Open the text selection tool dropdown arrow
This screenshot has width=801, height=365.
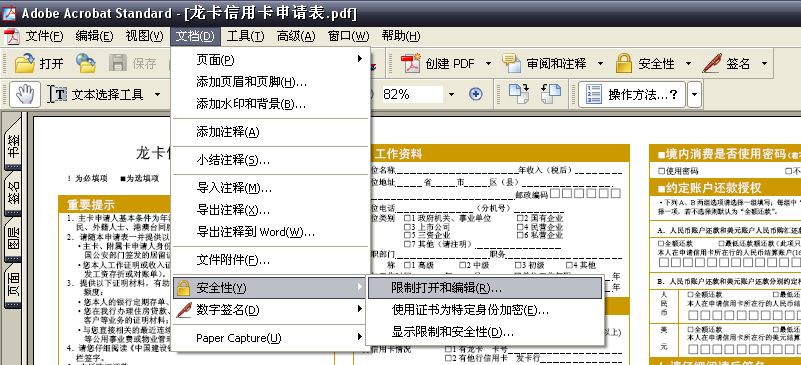click(157, 94)
